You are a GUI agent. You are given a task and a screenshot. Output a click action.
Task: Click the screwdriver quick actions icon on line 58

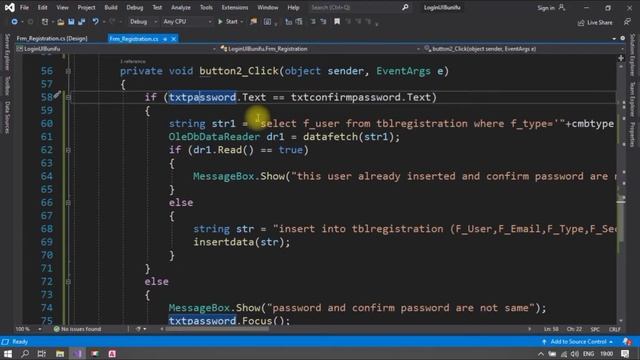point(57,95)
